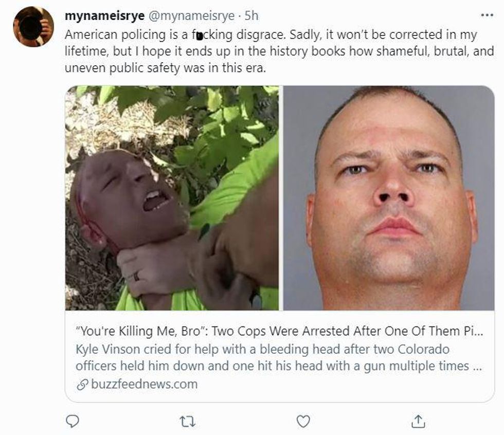Image resolution: width=504 pixels, height=435 pixels.
Task: Open the left photo in the link preview
Action: pyautogui.click(x=172, y=198)
